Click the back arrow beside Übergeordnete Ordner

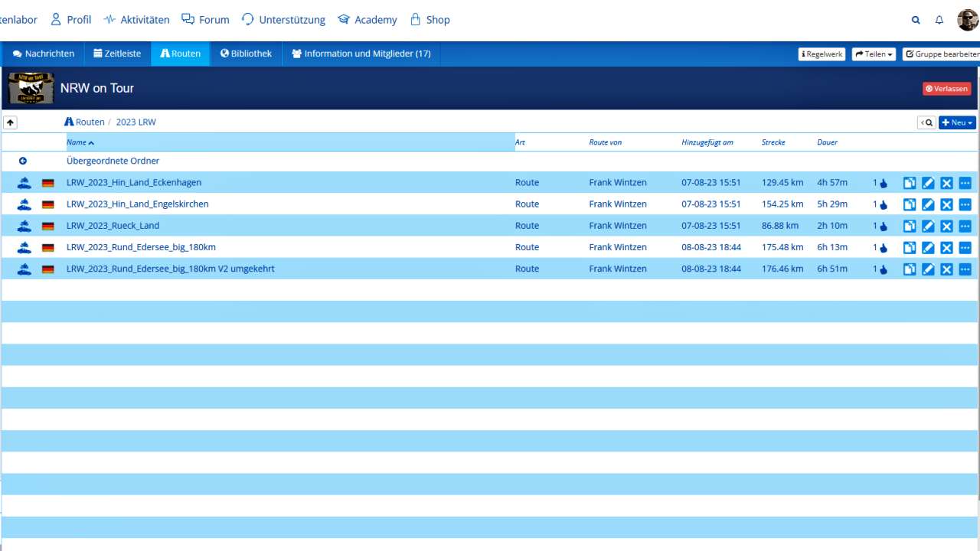[x=23, y=161]
